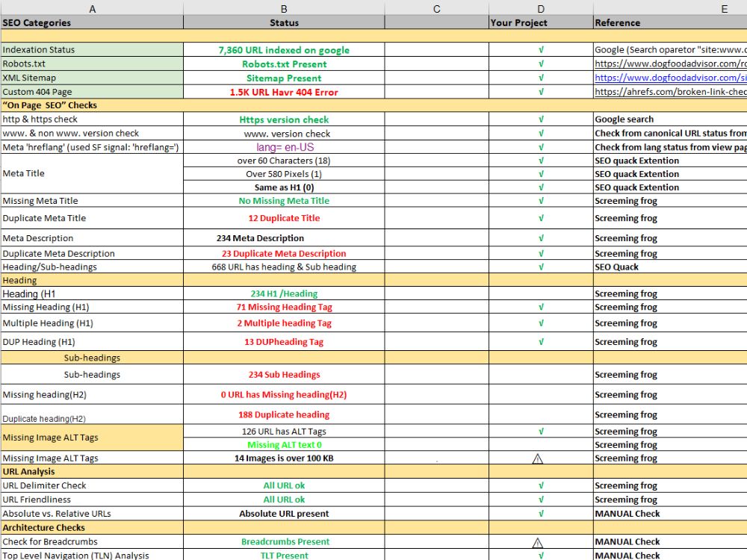
Task: Select column B header
Action: 284,8
